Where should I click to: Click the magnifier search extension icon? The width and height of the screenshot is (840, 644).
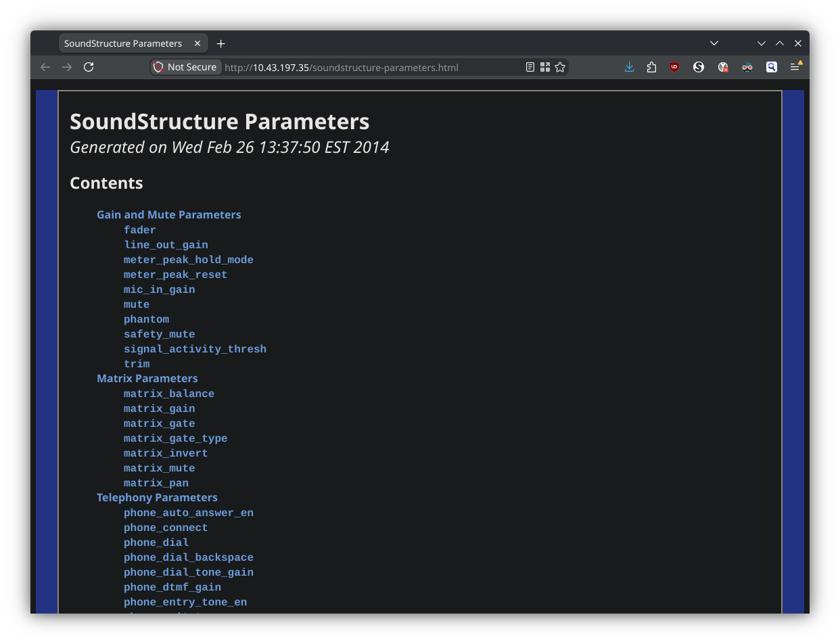tap(771, 67)
